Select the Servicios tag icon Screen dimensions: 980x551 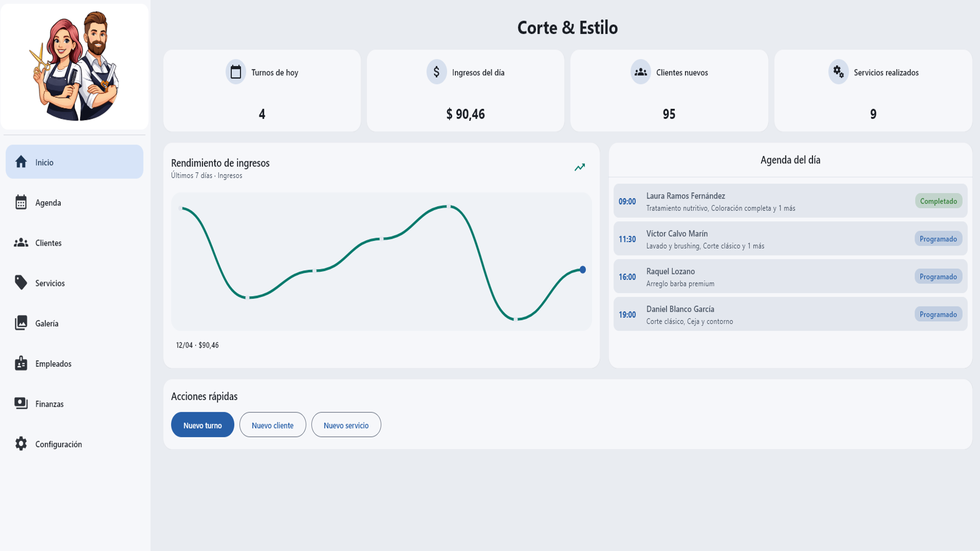[21, 283]
